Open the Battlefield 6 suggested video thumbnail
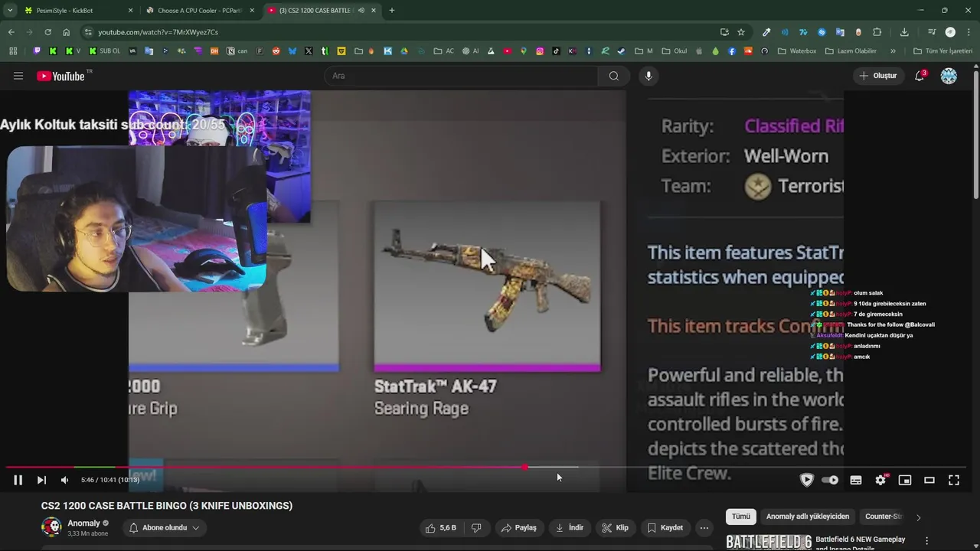This screenshot has width=980, height=551. [x=769, y=542]
